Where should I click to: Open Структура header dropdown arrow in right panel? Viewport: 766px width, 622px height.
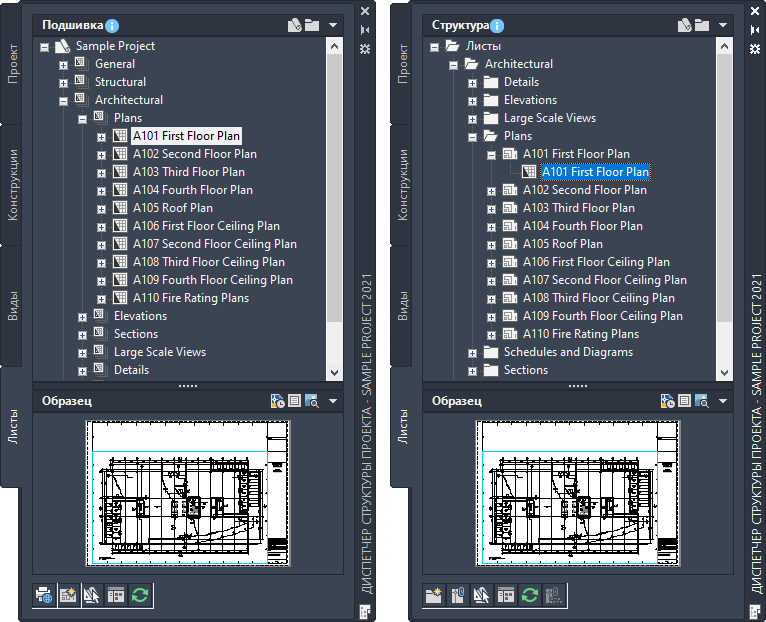723,25
